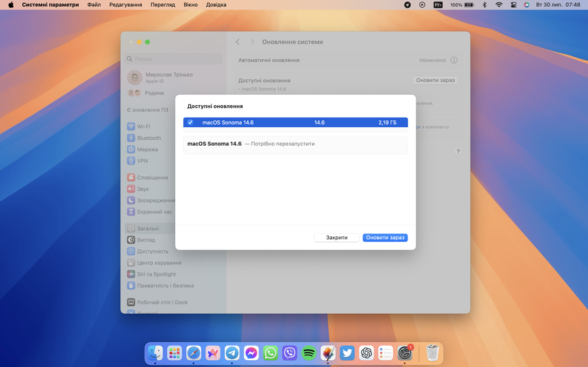Switch keyboard input source in menu bar
Screen dimensions: 588x367
(x=438, y=5)
